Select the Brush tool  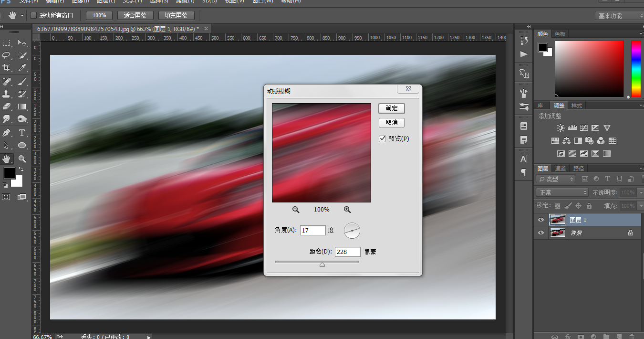click(22, 82)
